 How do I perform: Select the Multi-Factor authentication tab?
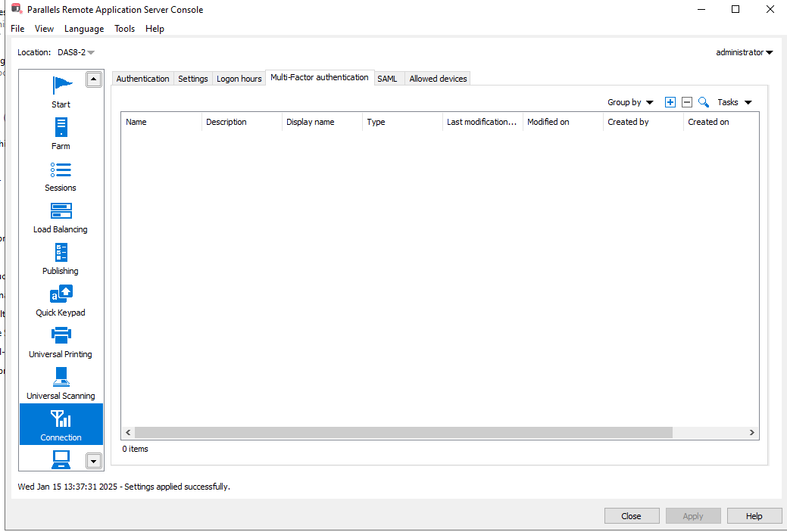(x=319, y=77)
